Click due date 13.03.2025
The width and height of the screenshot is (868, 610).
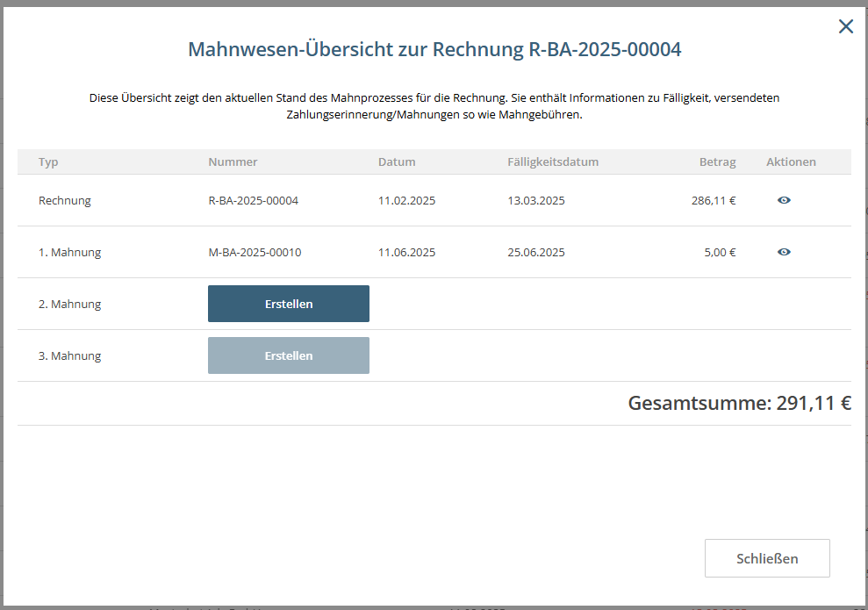(x=536, y=200)
